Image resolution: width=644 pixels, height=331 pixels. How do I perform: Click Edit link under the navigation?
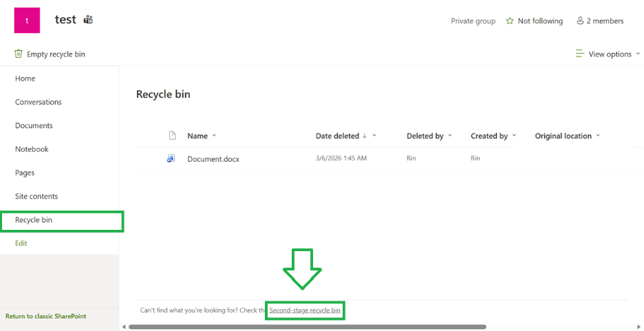coord(21,243)
